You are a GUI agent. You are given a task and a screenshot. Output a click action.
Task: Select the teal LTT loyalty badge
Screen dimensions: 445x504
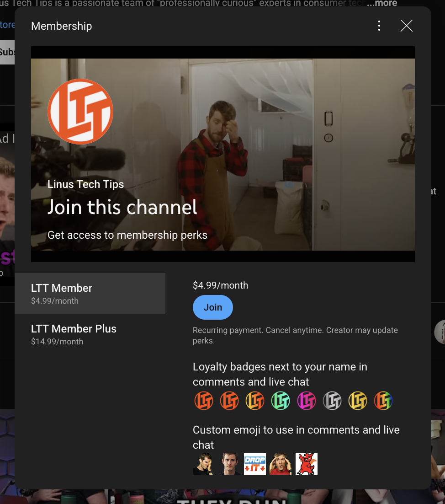coord(281,401)
